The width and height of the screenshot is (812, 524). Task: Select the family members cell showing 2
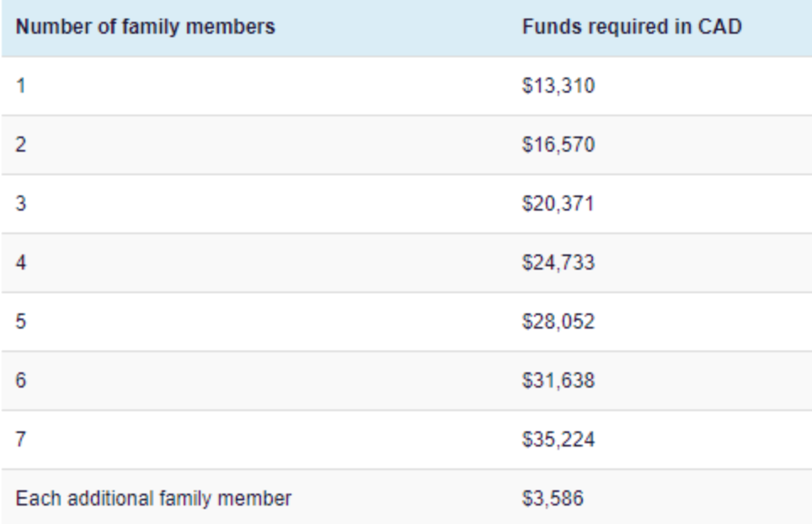tap(20, 144)
